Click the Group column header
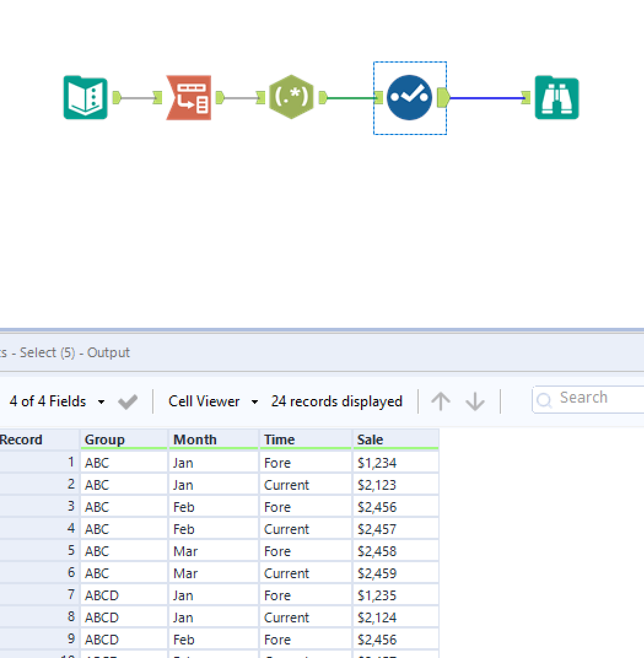 pyautogui.click(x=104, y=439)
